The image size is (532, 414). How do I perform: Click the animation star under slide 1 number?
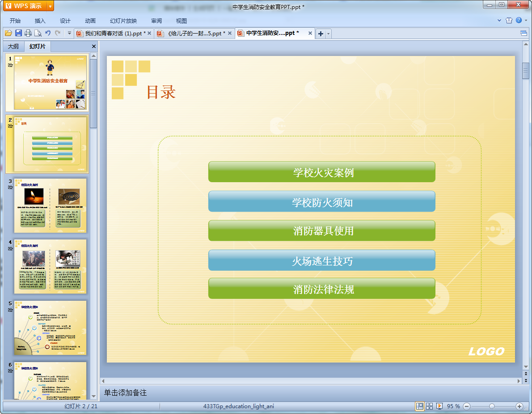(10, 65)
